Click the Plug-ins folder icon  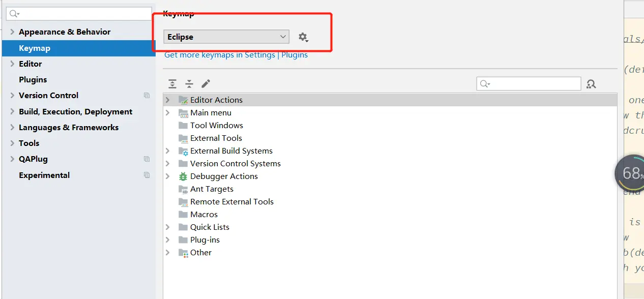[x=183, y=240]
